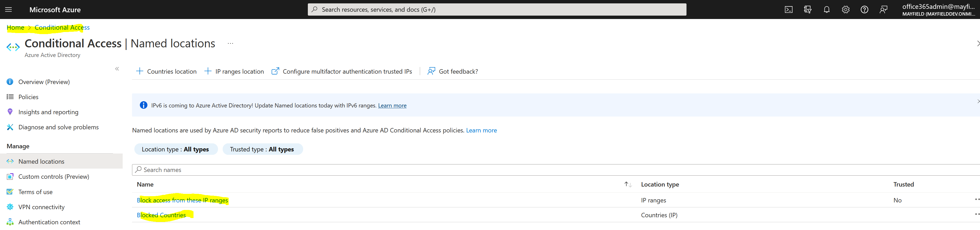
Task: Click the Authentication context icon
Action: pos(10,222)
